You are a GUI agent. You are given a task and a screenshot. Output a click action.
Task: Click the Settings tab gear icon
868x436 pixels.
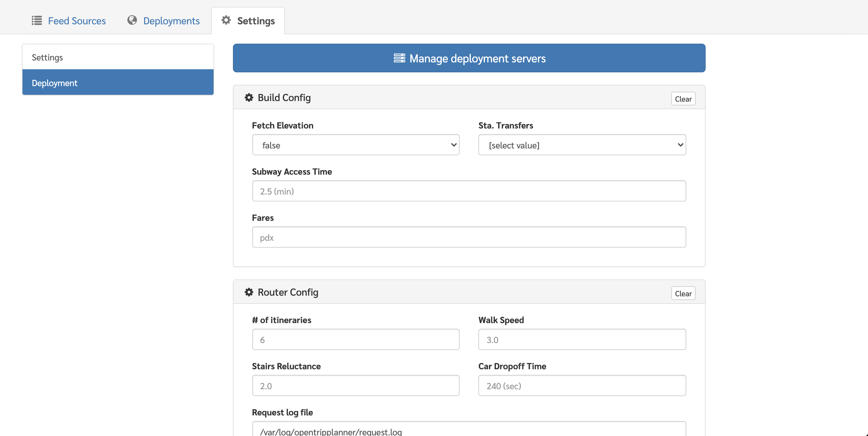point(226,20)
